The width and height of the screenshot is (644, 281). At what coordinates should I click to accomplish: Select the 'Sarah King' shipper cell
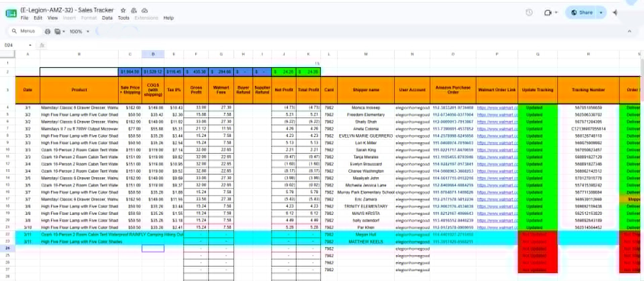click(x=366, y=150)
